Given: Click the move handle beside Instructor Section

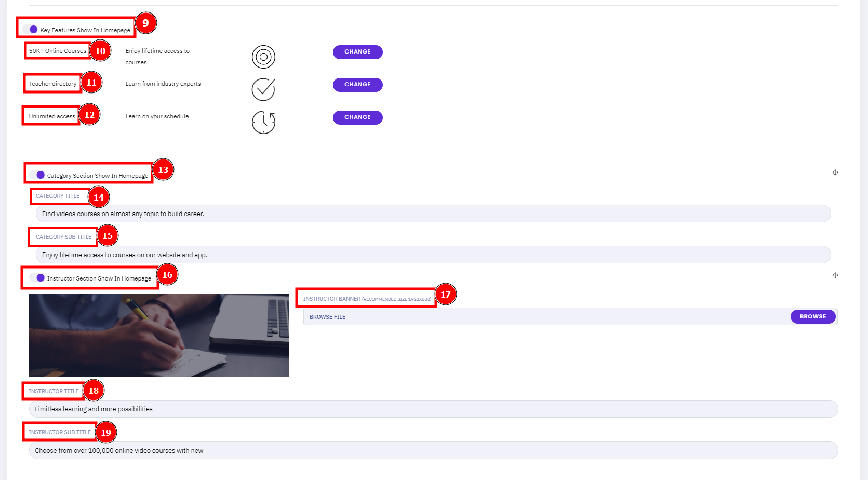Looking at the screenshot, I should coord(835,275).
